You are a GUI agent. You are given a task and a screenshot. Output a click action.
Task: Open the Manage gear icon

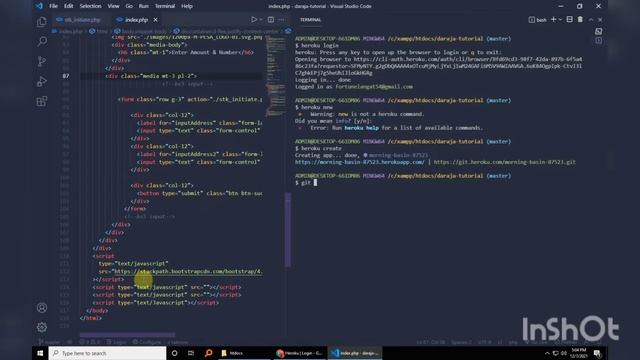click(42, 327)
